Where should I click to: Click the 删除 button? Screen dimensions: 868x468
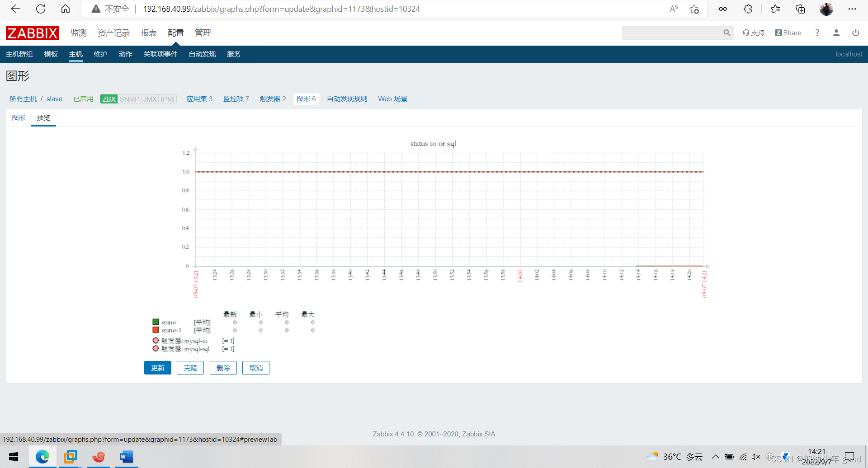click(223, 368)
